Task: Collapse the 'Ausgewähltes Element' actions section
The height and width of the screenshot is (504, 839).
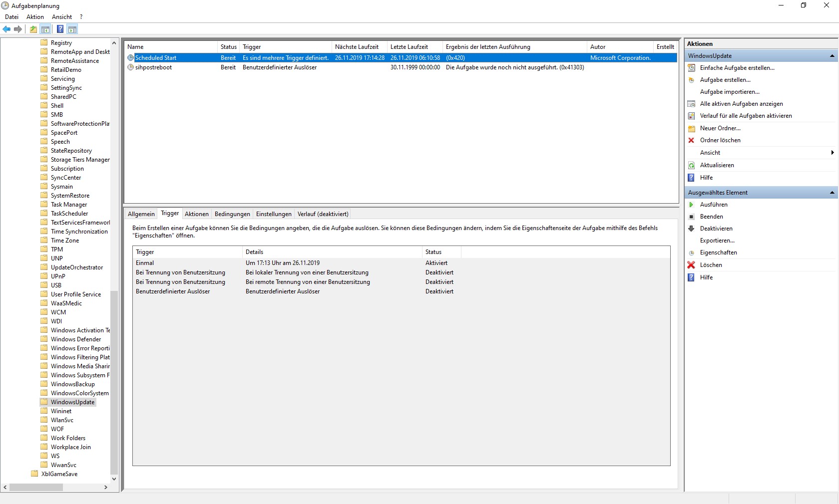Action: pos(832,193)
